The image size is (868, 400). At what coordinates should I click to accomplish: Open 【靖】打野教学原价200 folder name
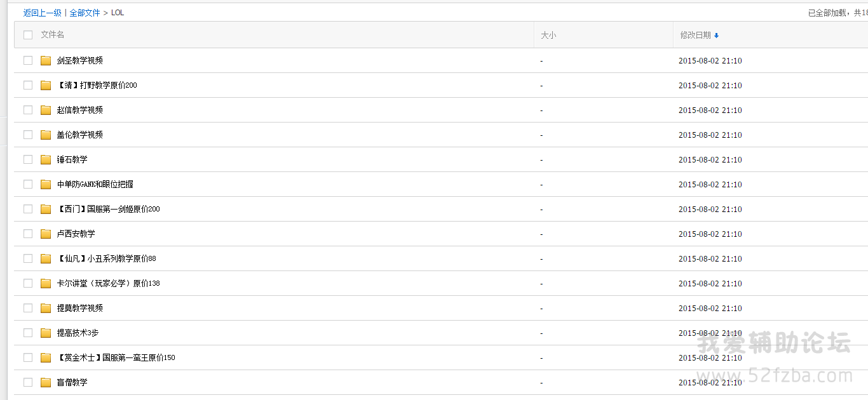click(97, 85)
